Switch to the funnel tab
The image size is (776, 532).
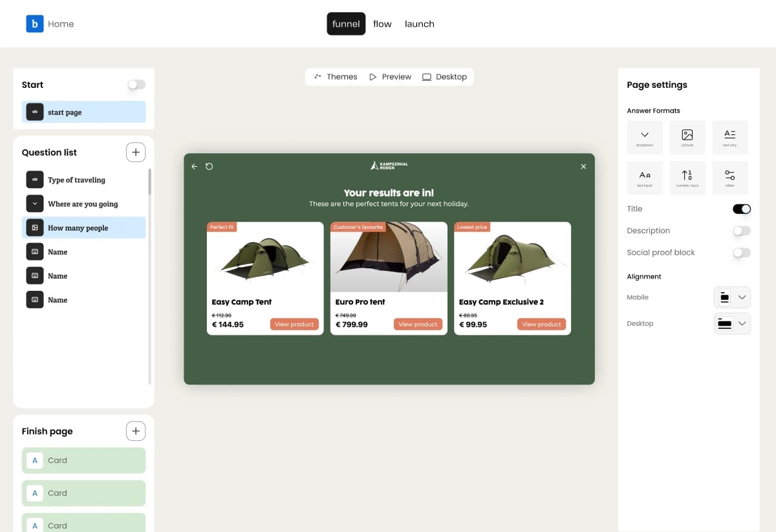pos(346,24)
